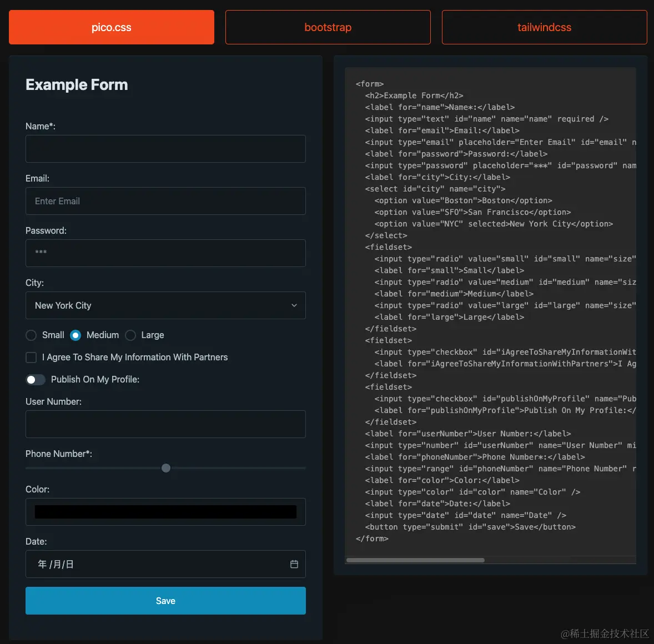Click the '<label for="city">City:</label>' code line
Image resolution: width=654 pixels, height=644 pixels.
point(437,177)
